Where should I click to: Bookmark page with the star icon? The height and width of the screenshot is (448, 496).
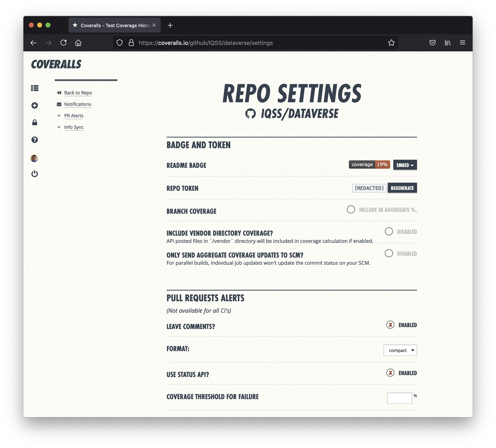(391, 43)
